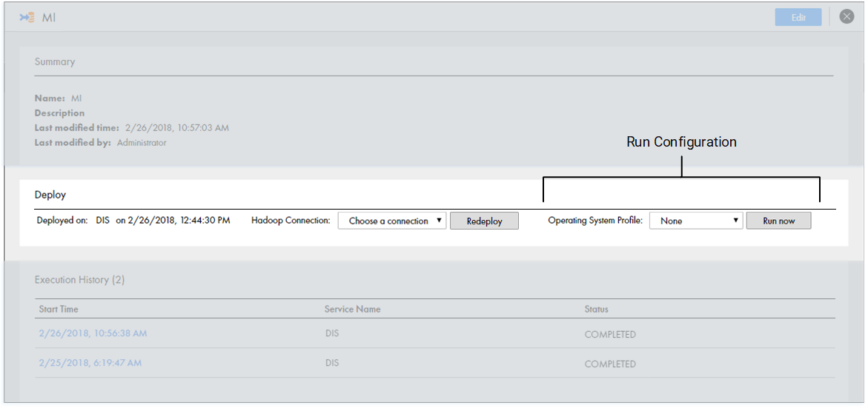Open the Operating System Profile dropdown
Screen dimensions: 868x408
pyautogui.click(x=696, y=221)
